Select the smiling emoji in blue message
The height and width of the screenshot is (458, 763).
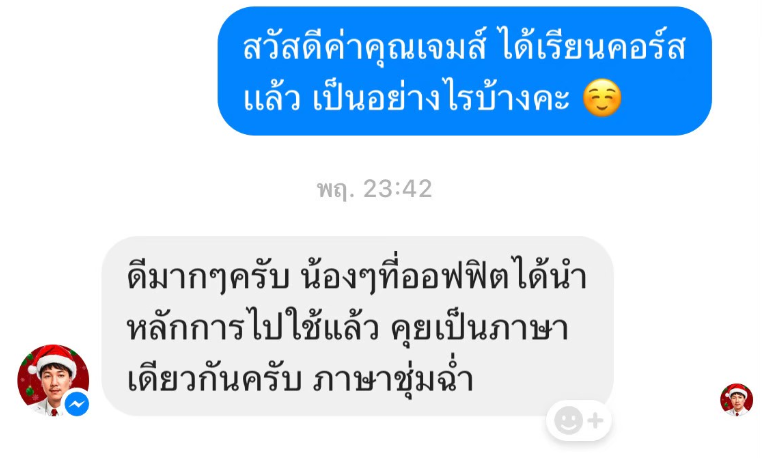[x=602, y=98]
